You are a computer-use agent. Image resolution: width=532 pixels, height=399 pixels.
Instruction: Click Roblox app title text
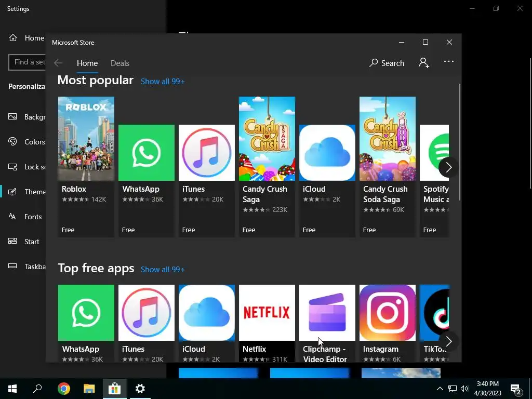[x=74, y=189]
